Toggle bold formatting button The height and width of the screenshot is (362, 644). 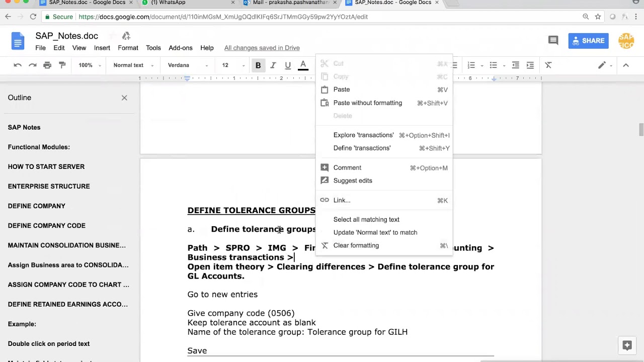[x=258, y=65]
